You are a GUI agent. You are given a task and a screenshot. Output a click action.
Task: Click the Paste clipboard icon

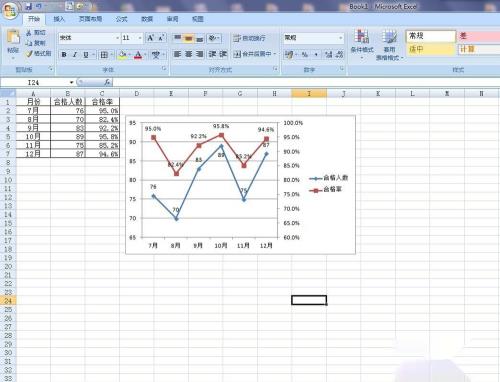[x=13, y=37]
